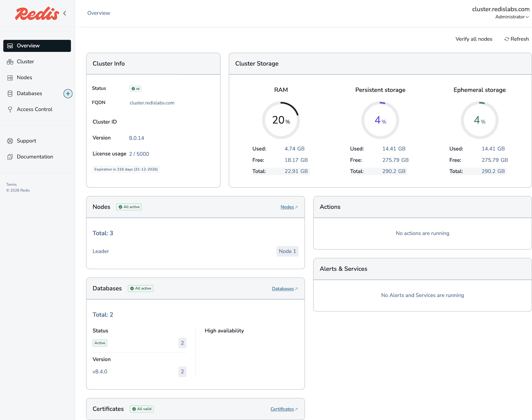Image resolution: width=532 pixels, height=420 pixels.
Task: Click the Redis logo
Action: [37, 14]
